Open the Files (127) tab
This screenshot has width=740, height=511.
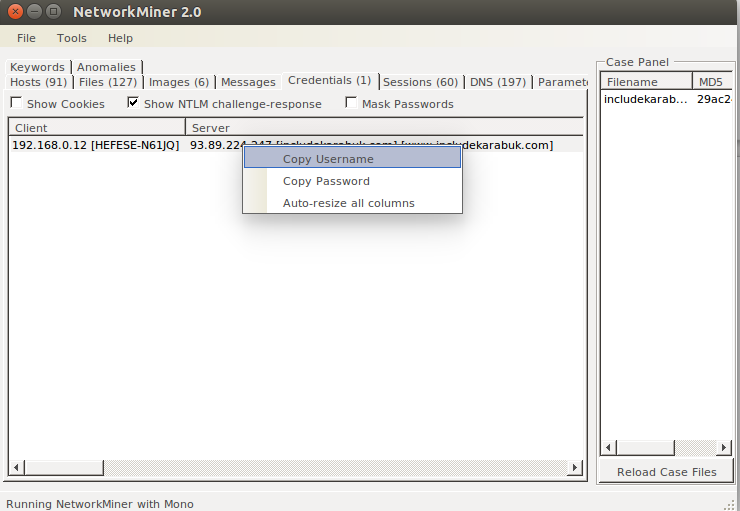point(108,82)
